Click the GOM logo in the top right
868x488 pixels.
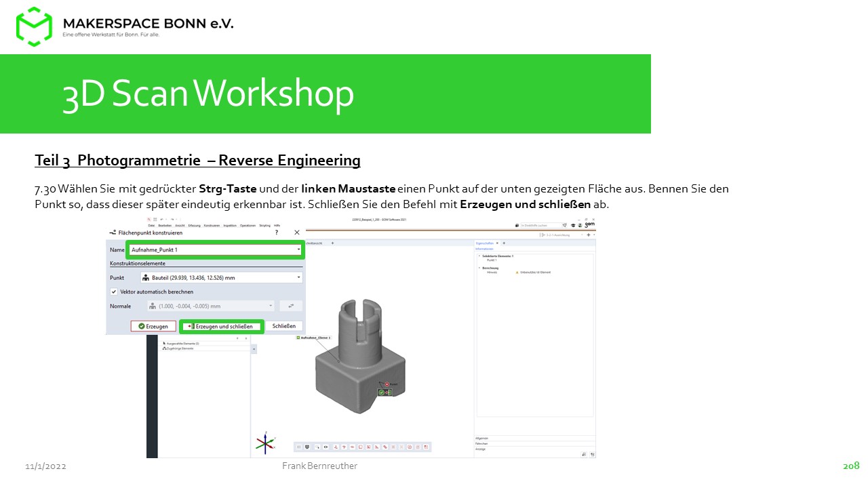pos(589,225)
